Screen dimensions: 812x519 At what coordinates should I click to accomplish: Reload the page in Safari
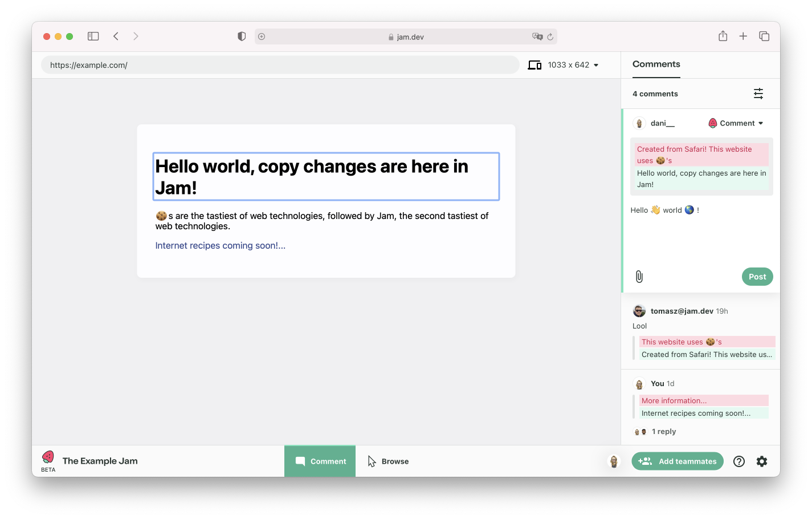pyautogui.click(x=550, y=37)
